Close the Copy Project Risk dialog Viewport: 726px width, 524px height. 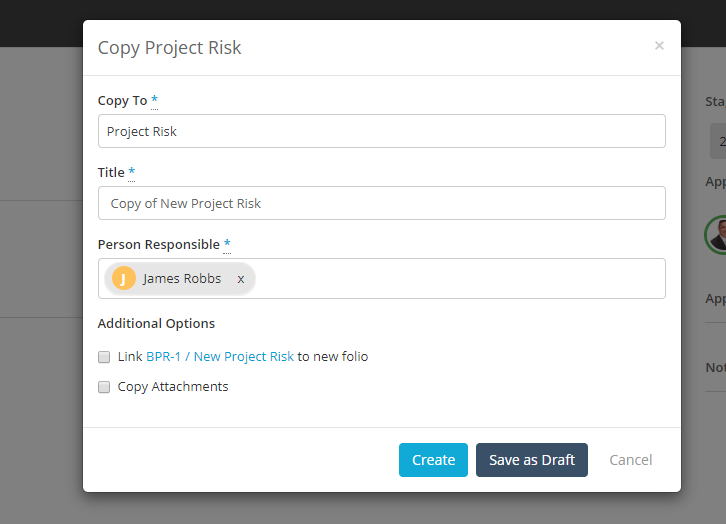[659, 45]
